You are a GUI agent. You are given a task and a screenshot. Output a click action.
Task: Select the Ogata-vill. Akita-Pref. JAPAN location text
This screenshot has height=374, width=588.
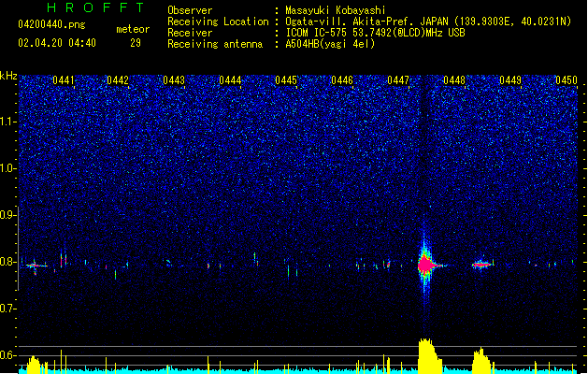click(x=428, y=22)
